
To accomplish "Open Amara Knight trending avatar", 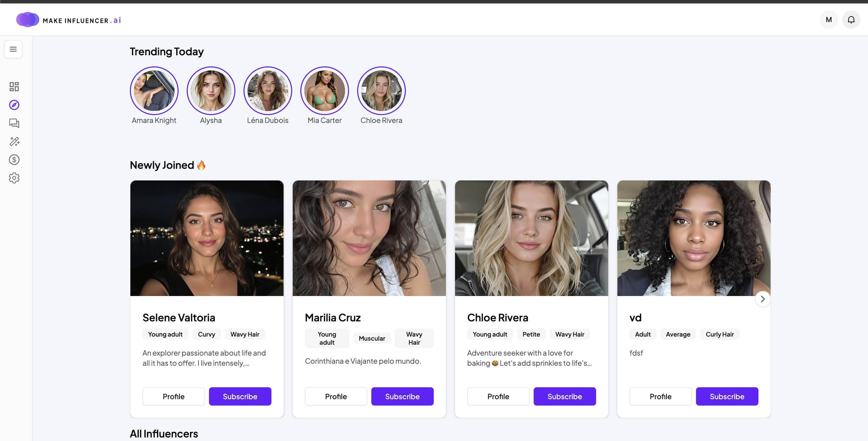I will click(154, 90).
